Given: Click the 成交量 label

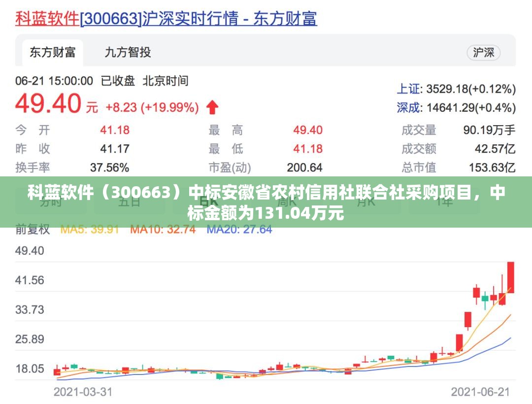Looking at the screenshot, I should (x=419, y=130).
